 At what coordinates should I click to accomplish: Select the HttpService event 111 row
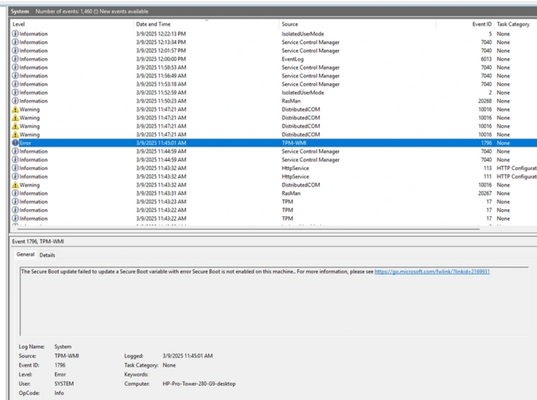pyautogui.click(x=274, y=176)
